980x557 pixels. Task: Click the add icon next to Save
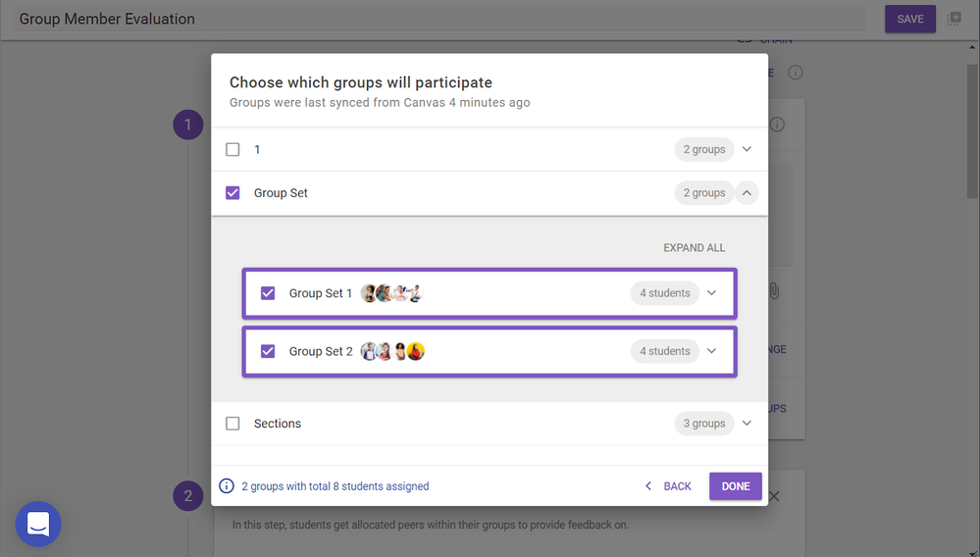click(954, 19)
